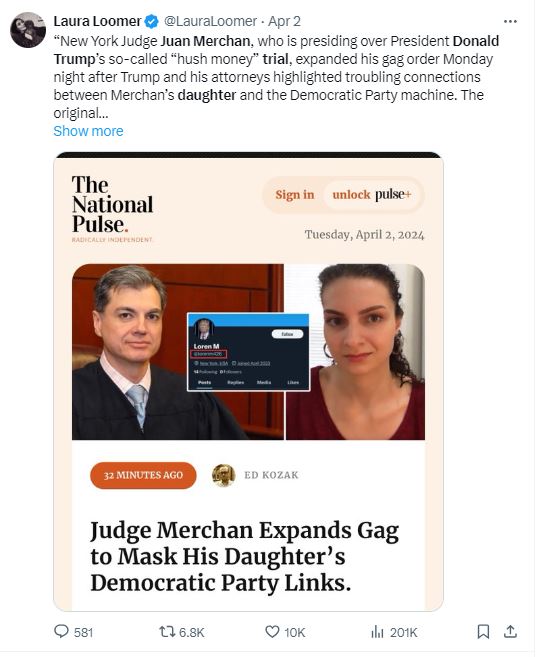Repost this tweet using the retweet icon
Viewport: 538px width, 657px height.
pyautogui.click(x=181, y=632)
